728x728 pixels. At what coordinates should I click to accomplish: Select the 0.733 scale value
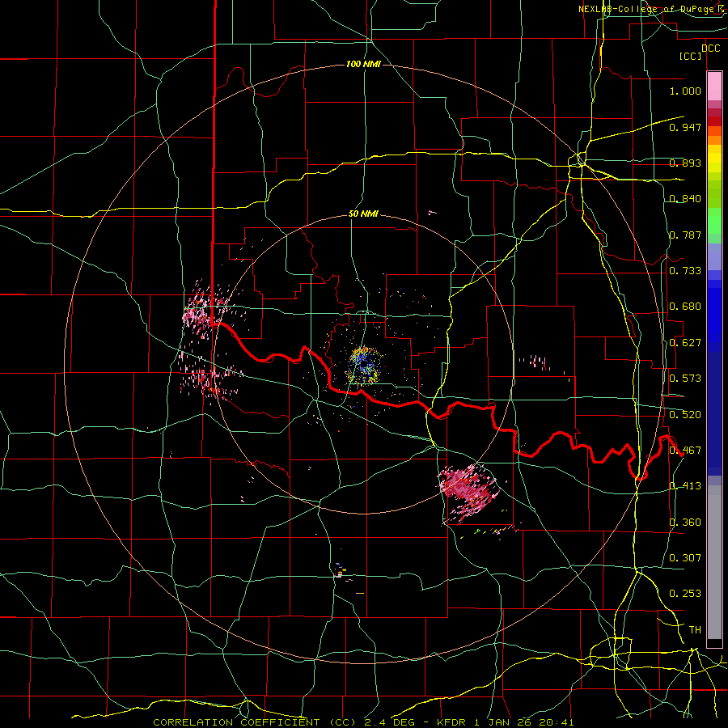click(x=685, y=271)
